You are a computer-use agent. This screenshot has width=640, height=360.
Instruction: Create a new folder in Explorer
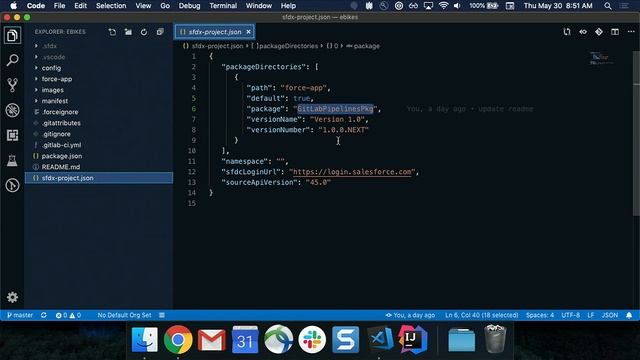coord(128,32)
